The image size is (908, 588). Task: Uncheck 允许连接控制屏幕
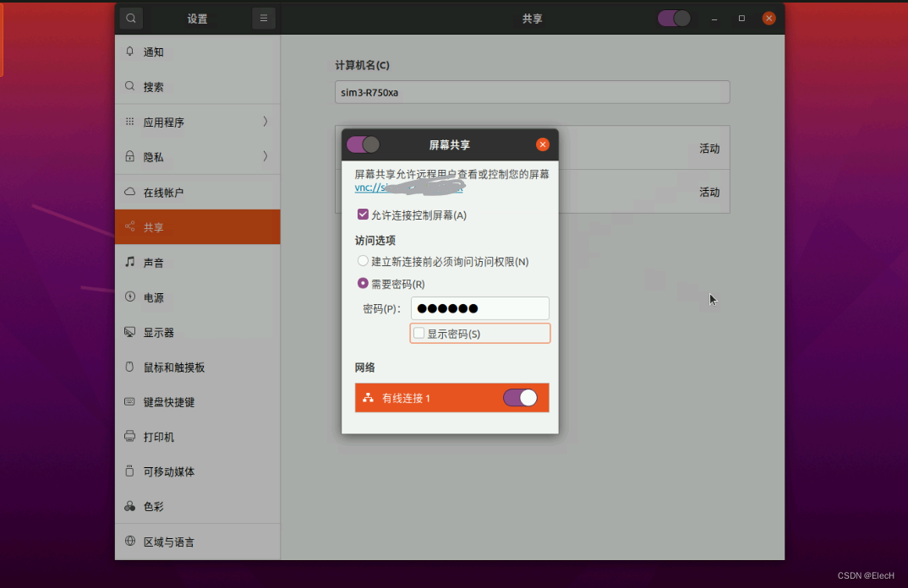tap(362, 215)
